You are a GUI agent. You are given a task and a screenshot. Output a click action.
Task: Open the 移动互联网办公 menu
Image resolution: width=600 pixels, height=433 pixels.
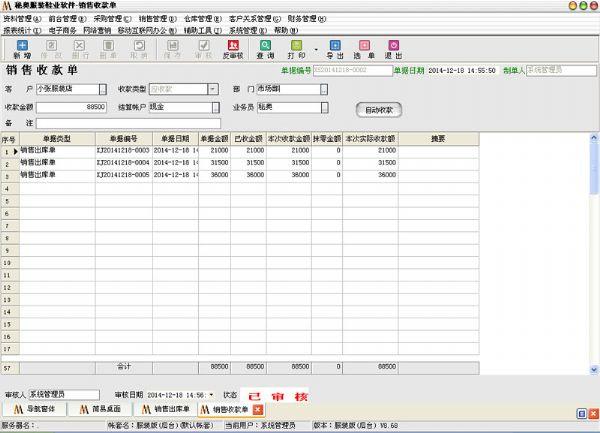(147, 30)
